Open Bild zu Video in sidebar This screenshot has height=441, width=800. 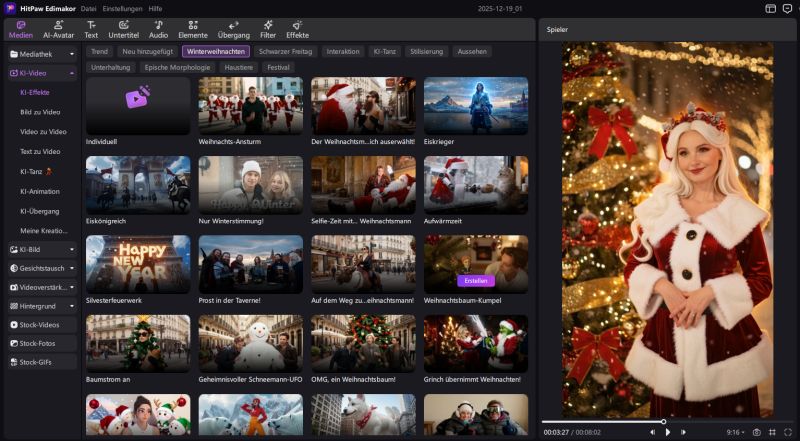41,112
